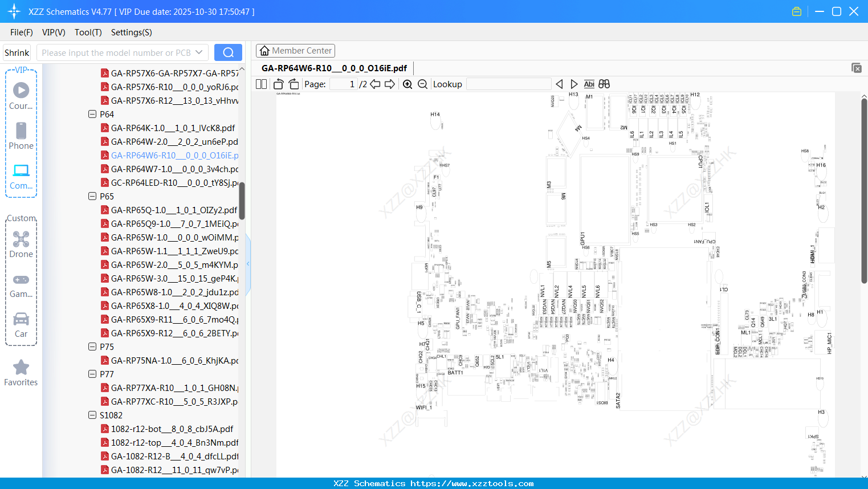Open the VIP(V) menu
The width and height of the screenshot is (868, 489).
(x=54, y=32)
